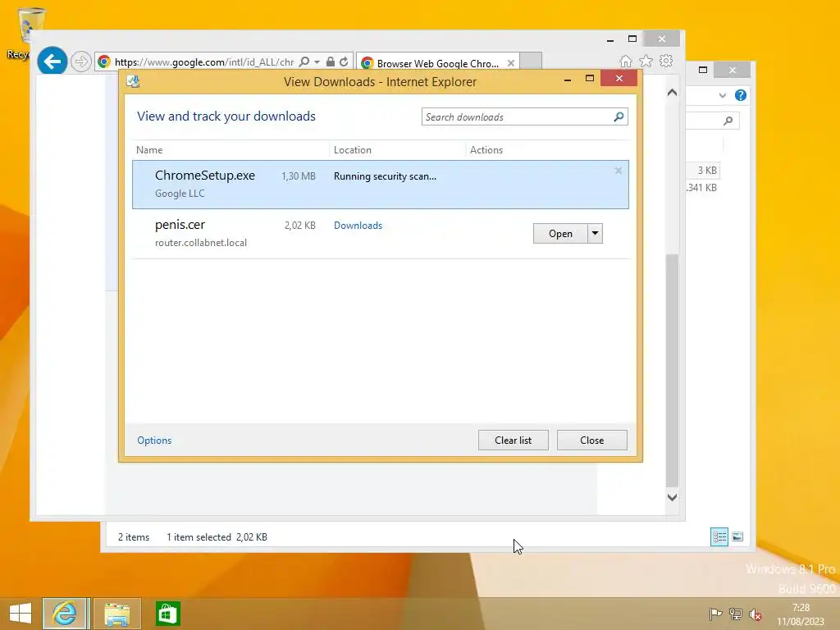Image resolution: width=840 pixels, height=630 pixels.
Task: Select the penis.cer download entry
Action: click(x=381, y=234)
